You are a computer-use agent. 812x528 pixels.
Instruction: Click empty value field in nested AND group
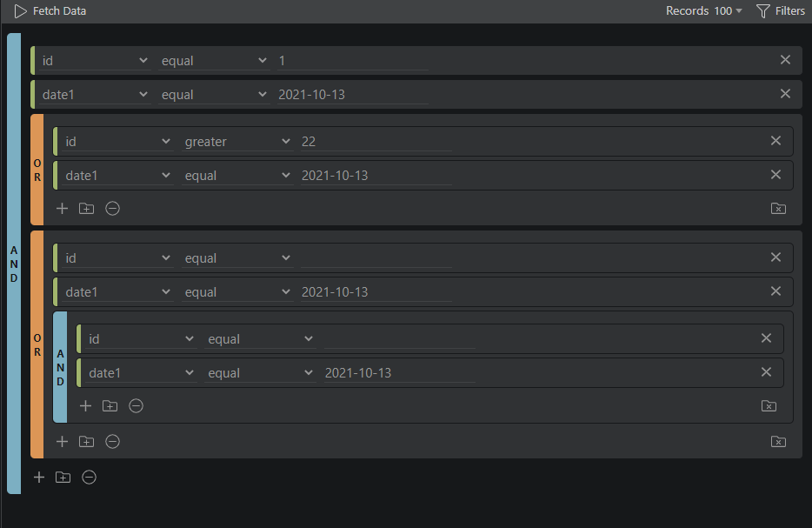tap(399, 339)
